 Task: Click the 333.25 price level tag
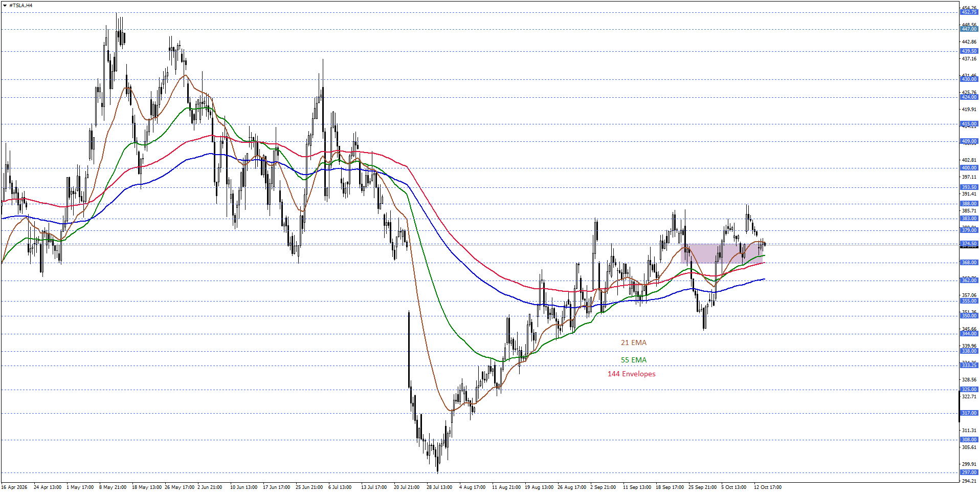969,366
